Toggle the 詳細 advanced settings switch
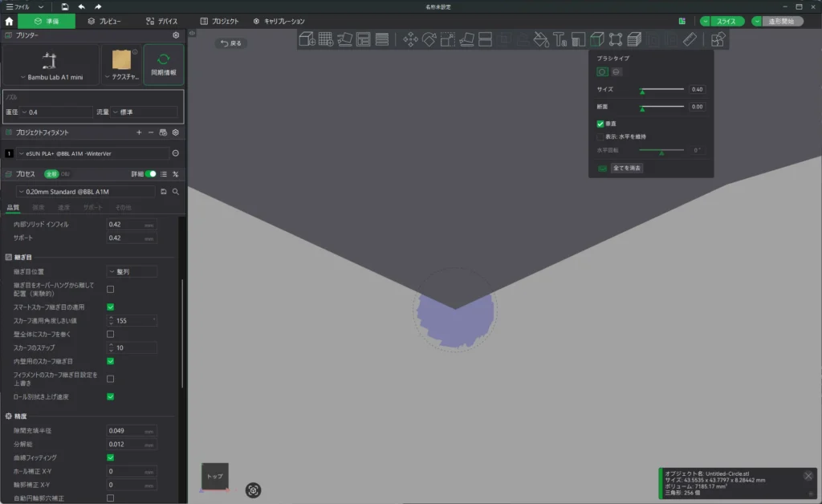This screenshot has width=822, height=504. pyautogui.click(x=150, y=173)
